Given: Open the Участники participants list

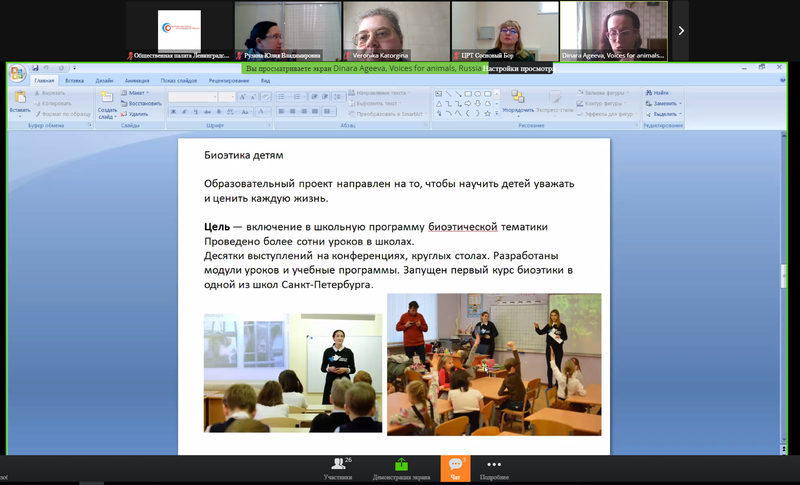Looking at the screenshot, I should 338,468.
